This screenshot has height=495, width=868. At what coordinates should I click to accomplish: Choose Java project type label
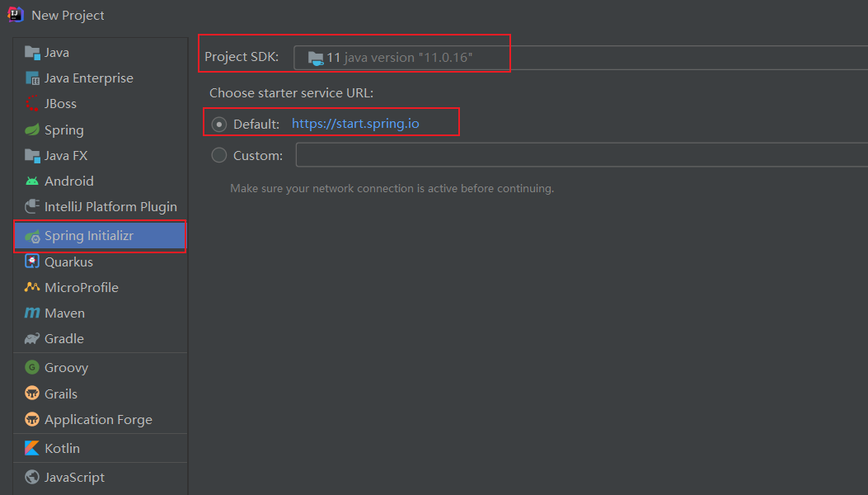pos(56,53)
